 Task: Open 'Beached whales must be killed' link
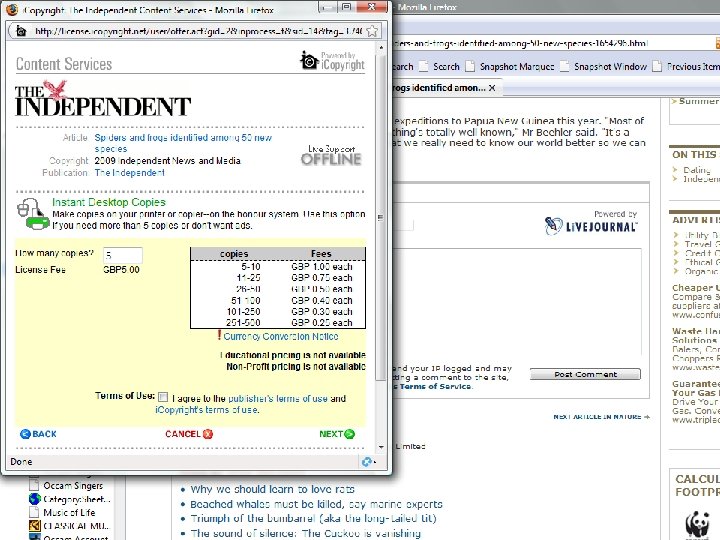316,504
